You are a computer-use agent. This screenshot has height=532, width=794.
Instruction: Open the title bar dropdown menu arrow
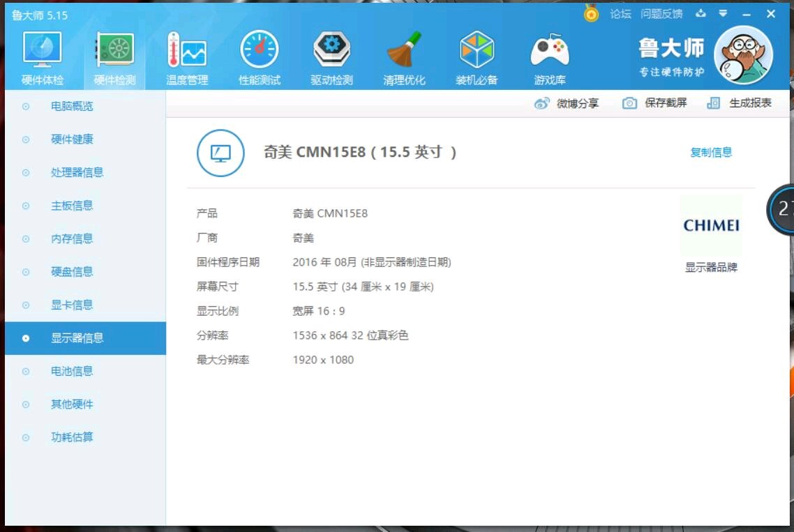click(723, 14)
